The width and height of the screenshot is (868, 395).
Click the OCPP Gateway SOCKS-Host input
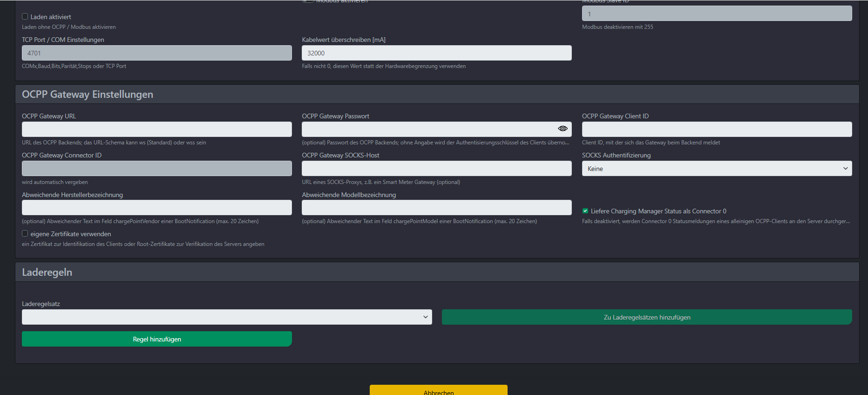[436, 169]
